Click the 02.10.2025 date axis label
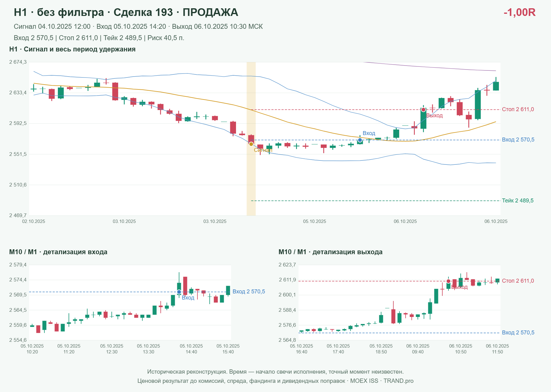 click(x=34, y=221)
